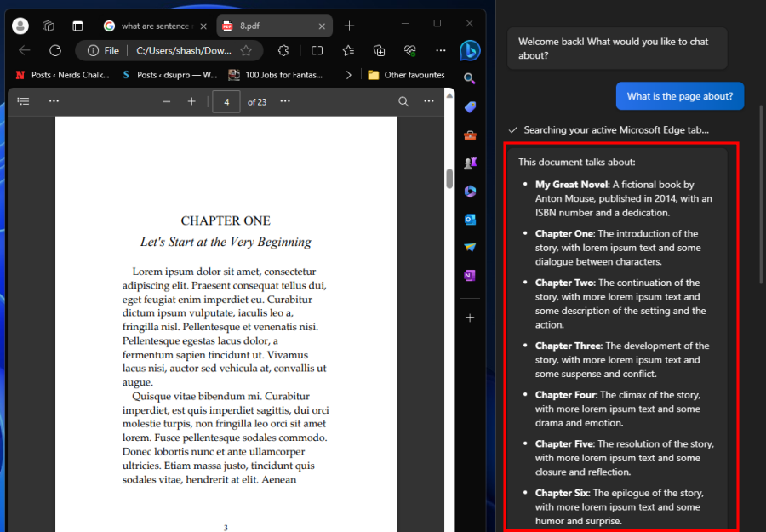Open the PDF search tool
The image size is (766, 532).
[403, 101]
